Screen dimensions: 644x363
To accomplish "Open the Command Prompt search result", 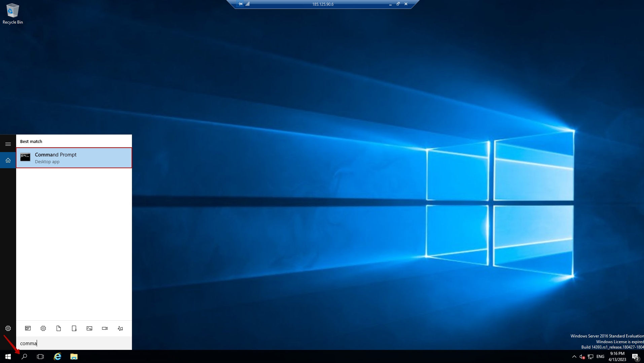I will pos(74,158).
